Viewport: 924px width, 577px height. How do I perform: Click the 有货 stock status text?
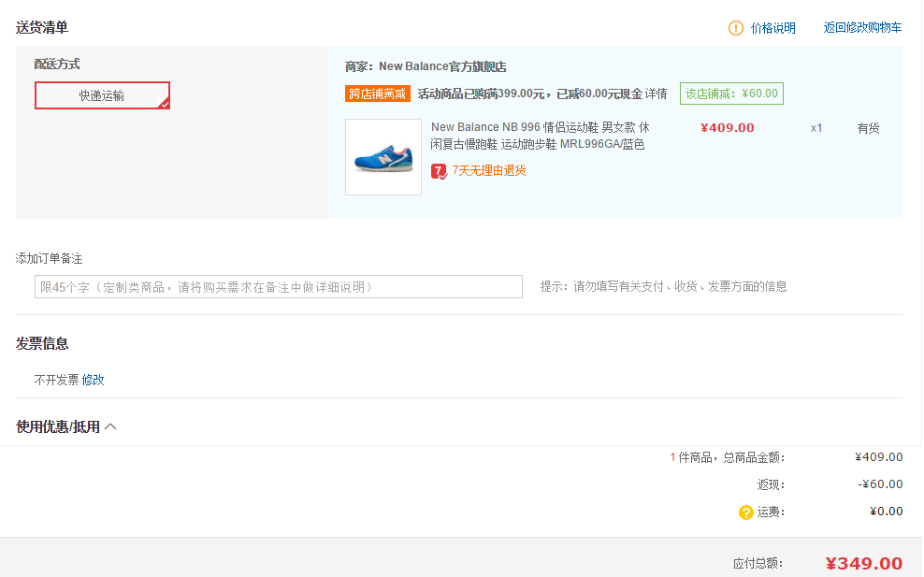[x=868, y=128]
